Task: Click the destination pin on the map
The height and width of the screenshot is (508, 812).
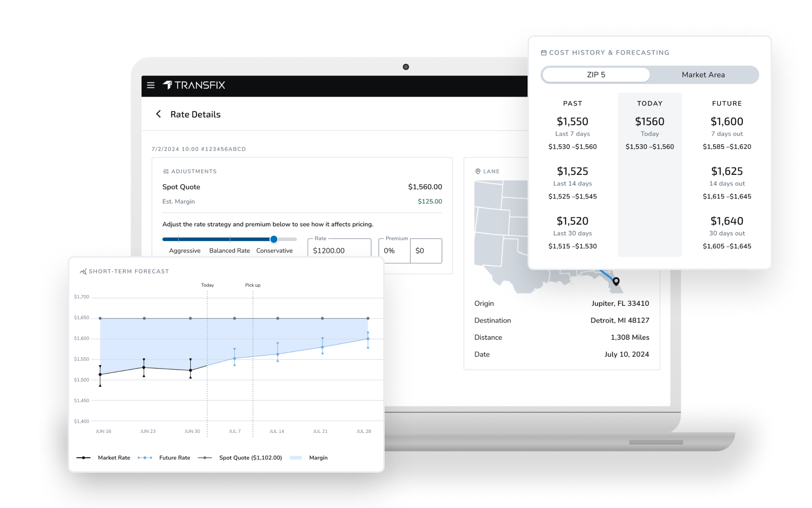Action: (616, 281)
